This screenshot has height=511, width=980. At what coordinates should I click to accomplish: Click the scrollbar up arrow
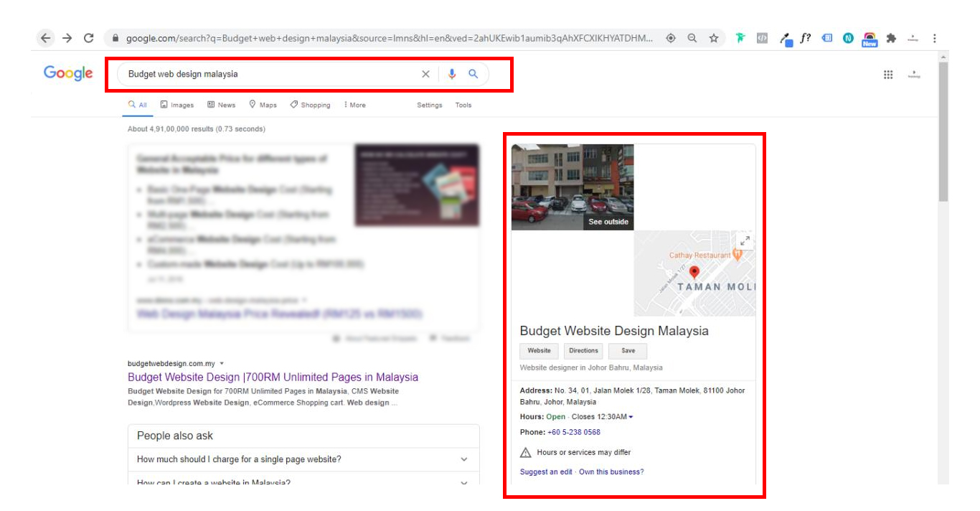click(x=943, y=56)
